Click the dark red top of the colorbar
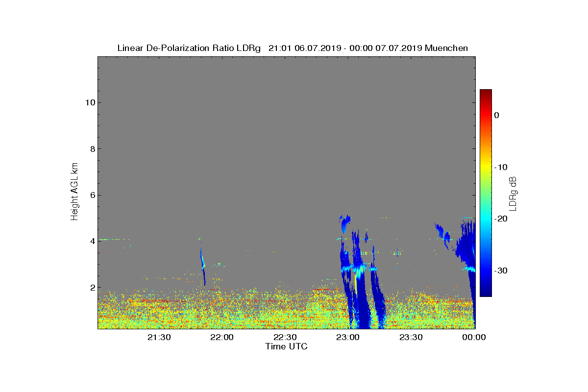588x392 pixels. [x=486, y=93]
